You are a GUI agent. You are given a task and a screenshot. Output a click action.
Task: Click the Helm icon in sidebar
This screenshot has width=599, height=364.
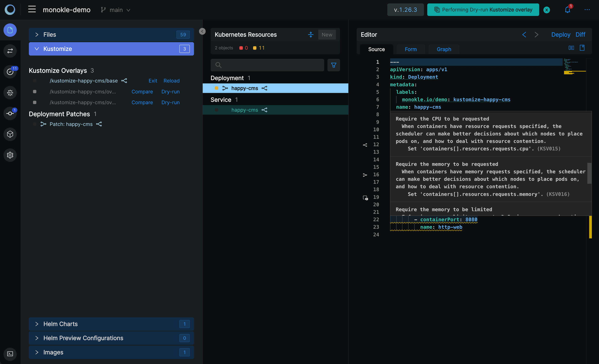tap(10, 93)
